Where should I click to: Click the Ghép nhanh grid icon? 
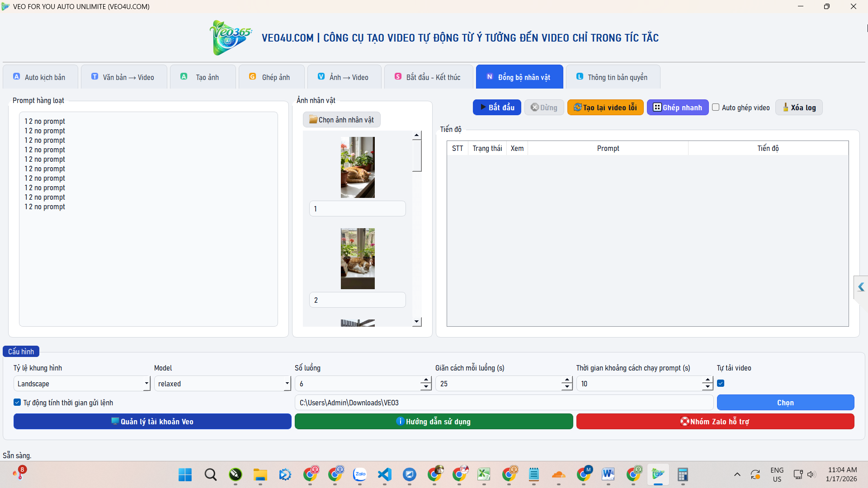tap(657, 107)
